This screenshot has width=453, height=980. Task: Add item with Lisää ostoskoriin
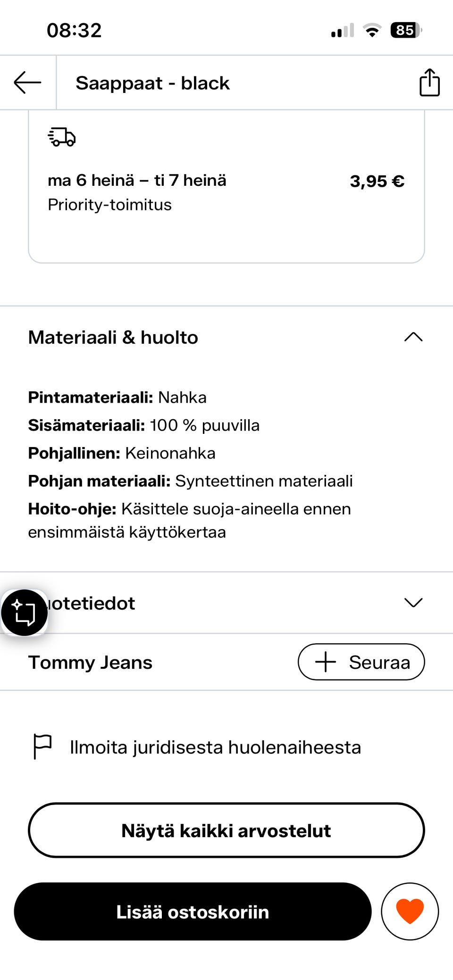193,911
